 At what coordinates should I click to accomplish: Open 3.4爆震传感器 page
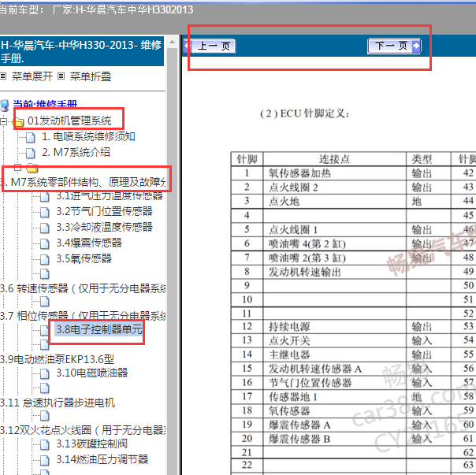coord(89,243)
